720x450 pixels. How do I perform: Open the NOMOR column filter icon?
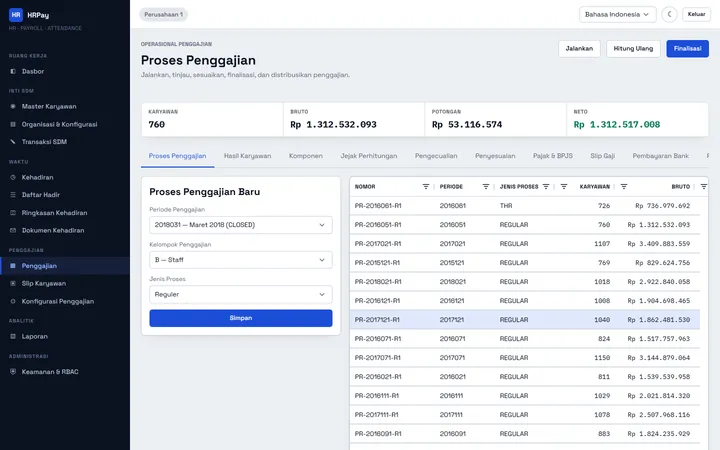[426, 186]
